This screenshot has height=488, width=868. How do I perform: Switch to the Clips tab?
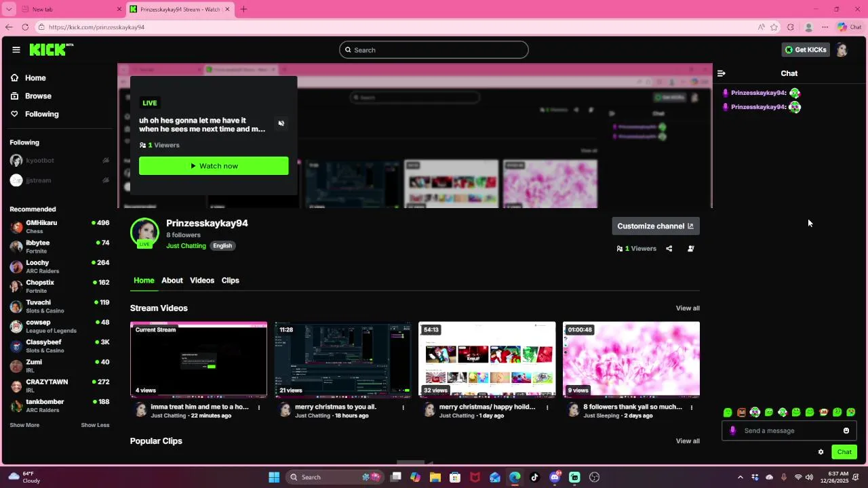click(x=230, y=281)
